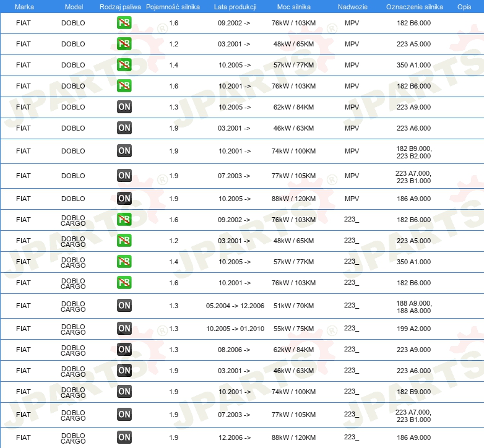
Task: Click the Marka column header
Action: (x=24, y=7)
